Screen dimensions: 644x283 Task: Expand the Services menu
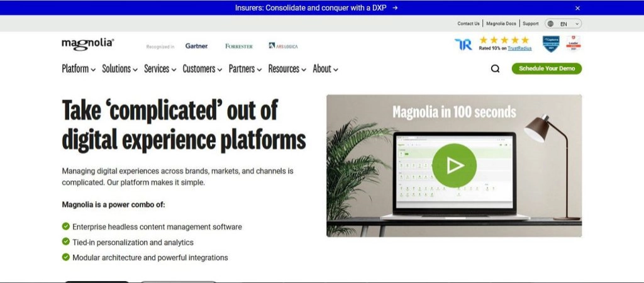[160, 69]
